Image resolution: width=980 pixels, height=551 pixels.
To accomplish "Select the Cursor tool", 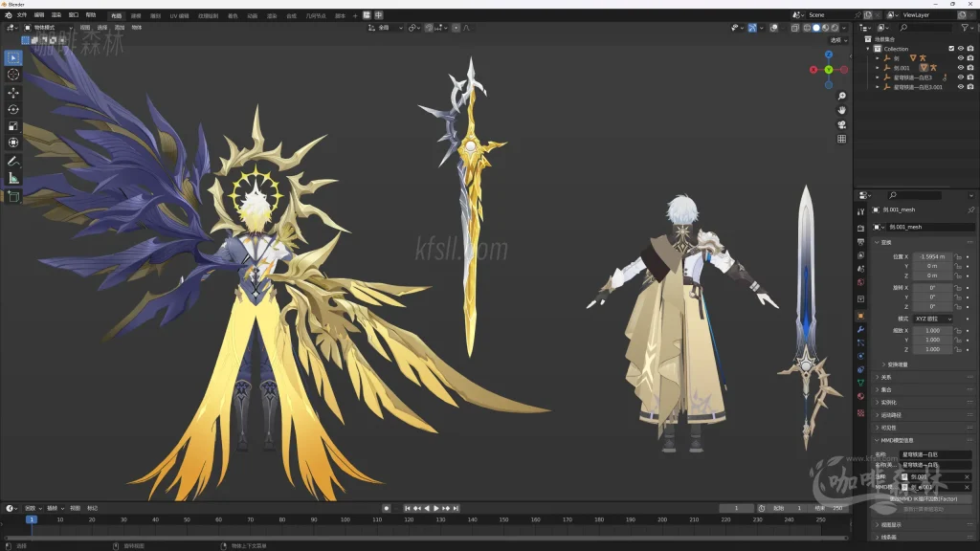I will (x=13, y=75).
